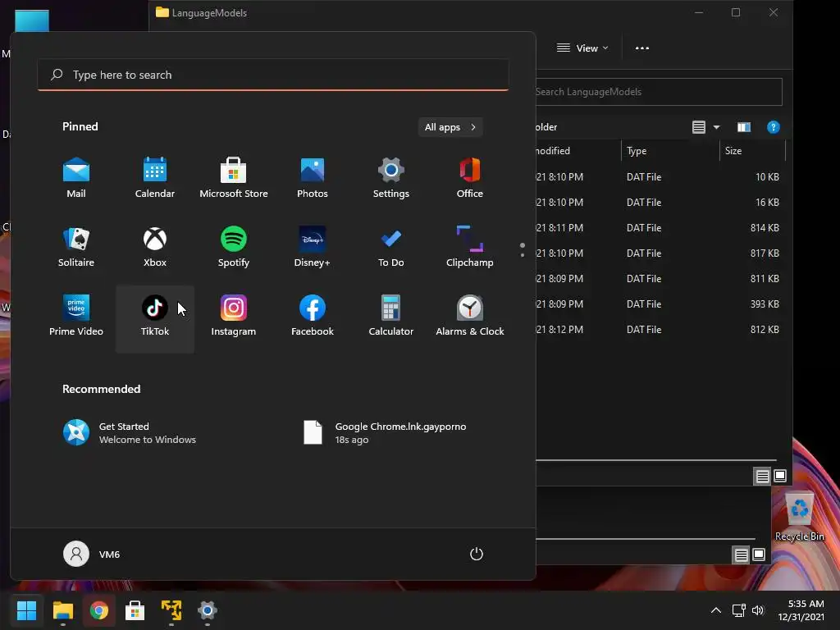Open the Settings gear on the taskbar

tap(208, 610)
